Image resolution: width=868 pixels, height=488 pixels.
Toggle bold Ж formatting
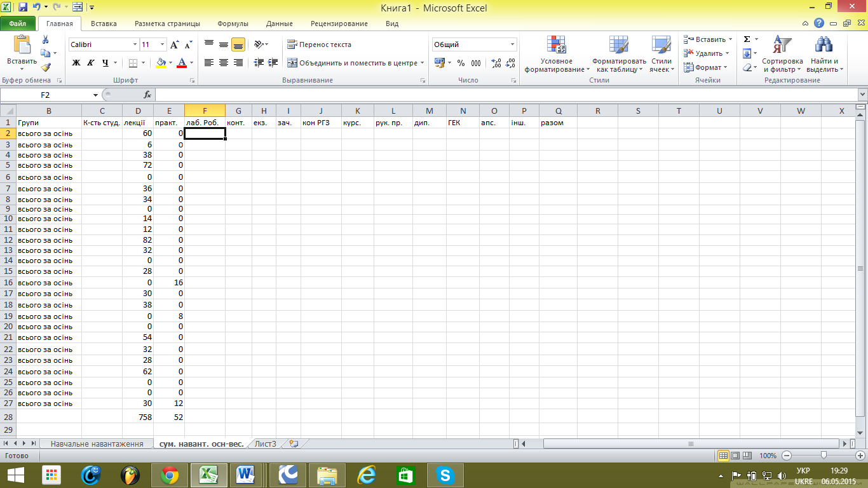pyautogui.click(x=76, y=63)
